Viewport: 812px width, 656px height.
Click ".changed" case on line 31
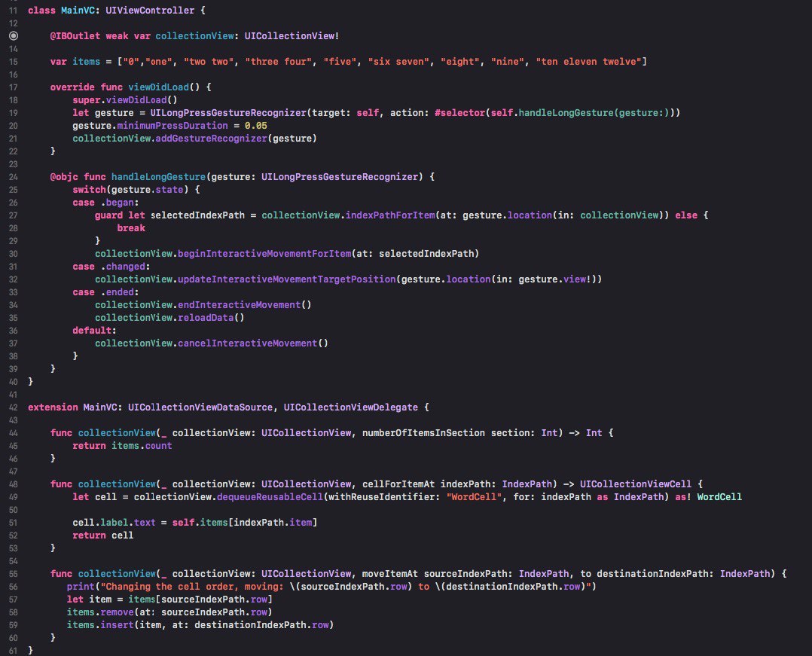(123, 267)
